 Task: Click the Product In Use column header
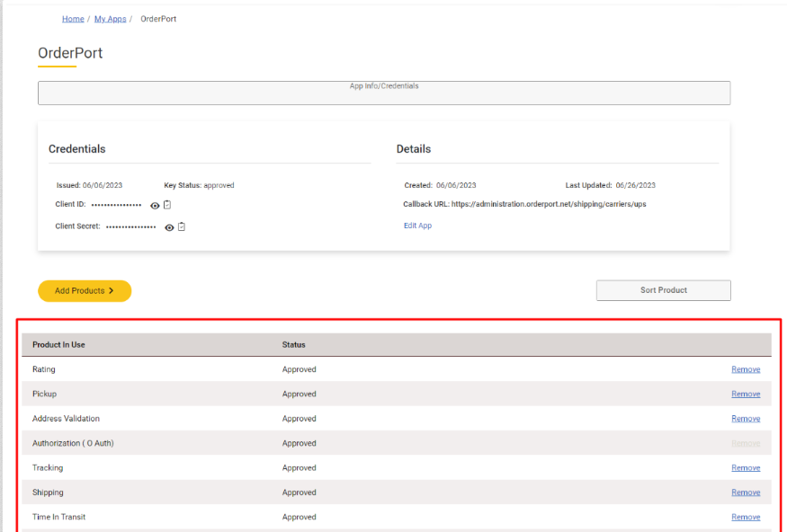(x=58, y=345)
